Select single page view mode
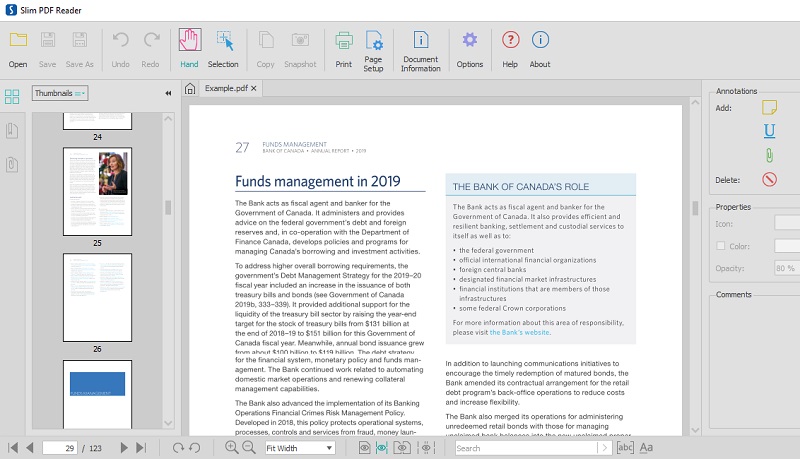 click(364, 448)
